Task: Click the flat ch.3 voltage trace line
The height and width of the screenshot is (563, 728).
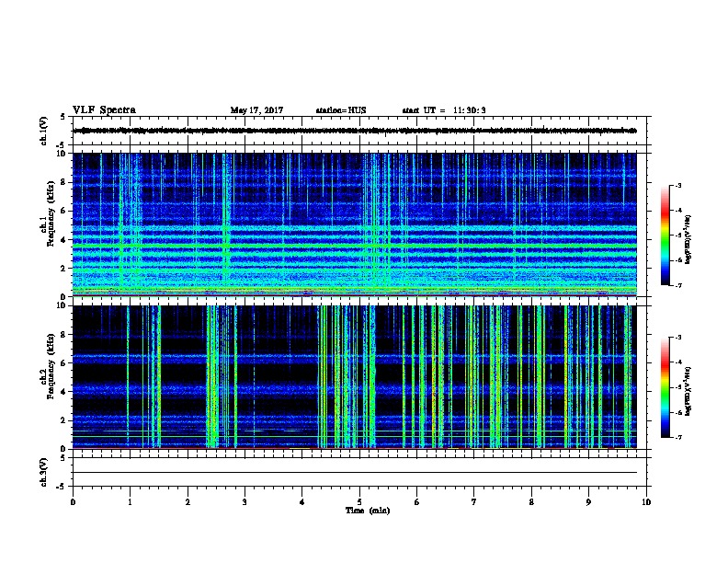Action: click(355, 473)
